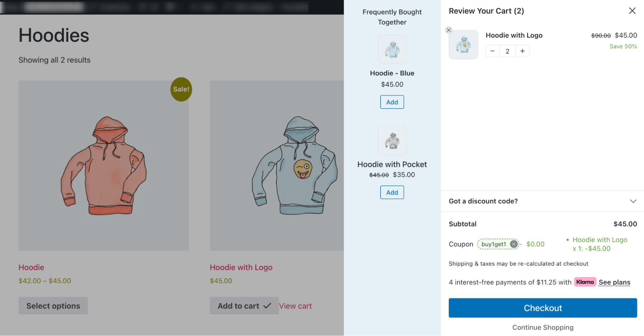Screen dimensions: 644x336
Task: Close the Review Your Cart panel
Action: [632, 11]
